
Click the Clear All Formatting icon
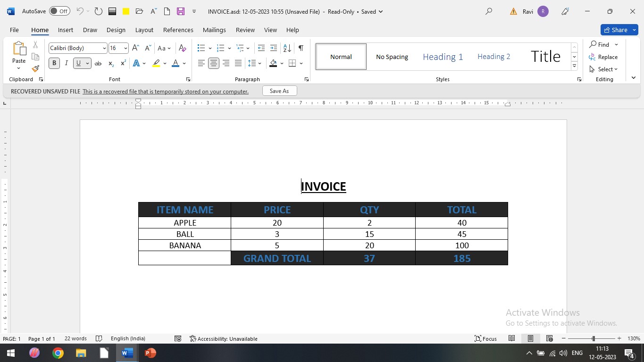[x=183, y=48]
